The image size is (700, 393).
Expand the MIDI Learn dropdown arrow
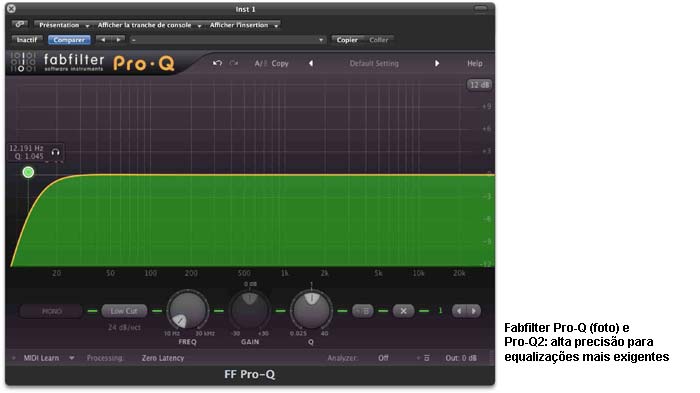(x=71, y=358)
